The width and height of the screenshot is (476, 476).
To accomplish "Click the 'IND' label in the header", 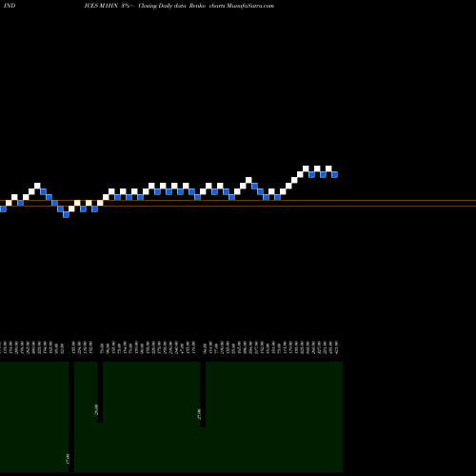I will tap(10, 6).
